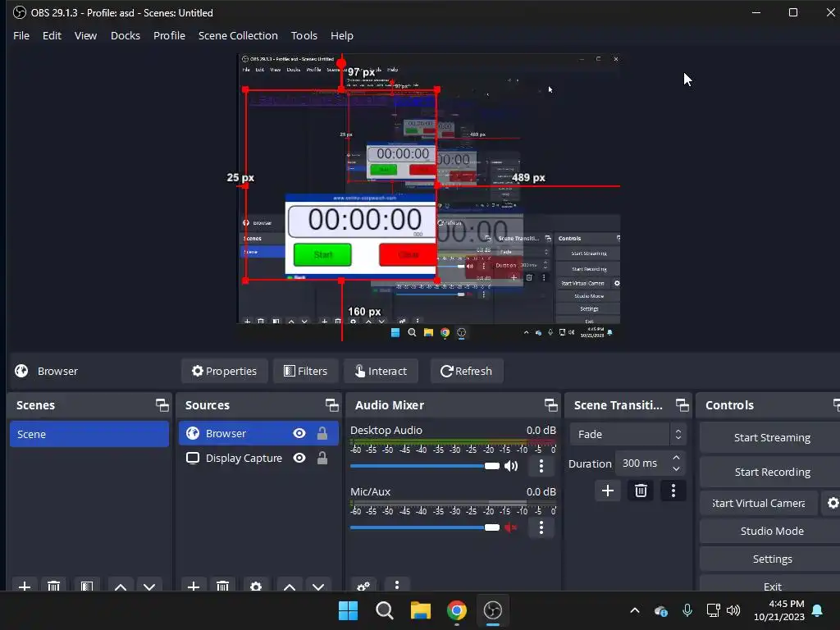Start the Virtual Camera

coord(759,503)
